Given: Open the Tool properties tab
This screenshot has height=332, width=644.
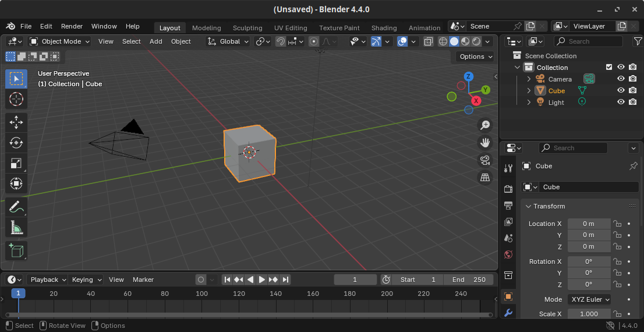Looking at the screenshot, I should [x=508, y=168].
